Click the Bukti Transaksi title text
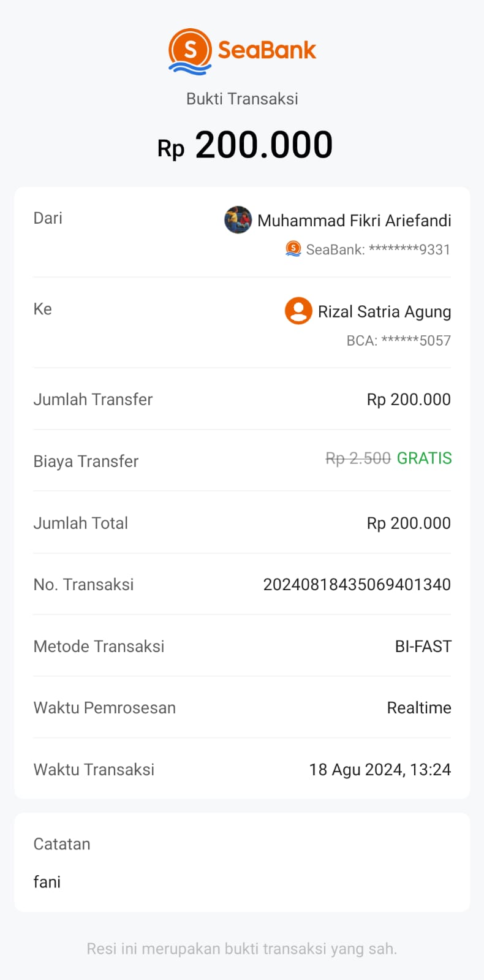This screenshot has width=484, height=980. 242,99
